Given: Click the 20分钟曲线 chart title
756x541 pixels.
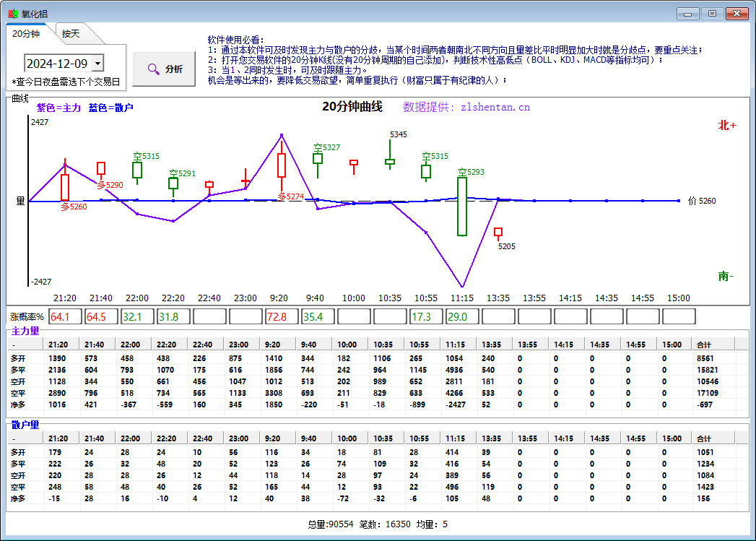Looking at the screenshot, I should coord(352,107).
